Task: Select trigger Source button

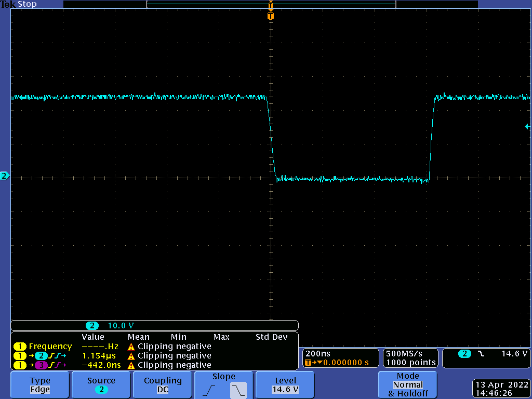Action: pyautogui.click(x=101, y=385)
